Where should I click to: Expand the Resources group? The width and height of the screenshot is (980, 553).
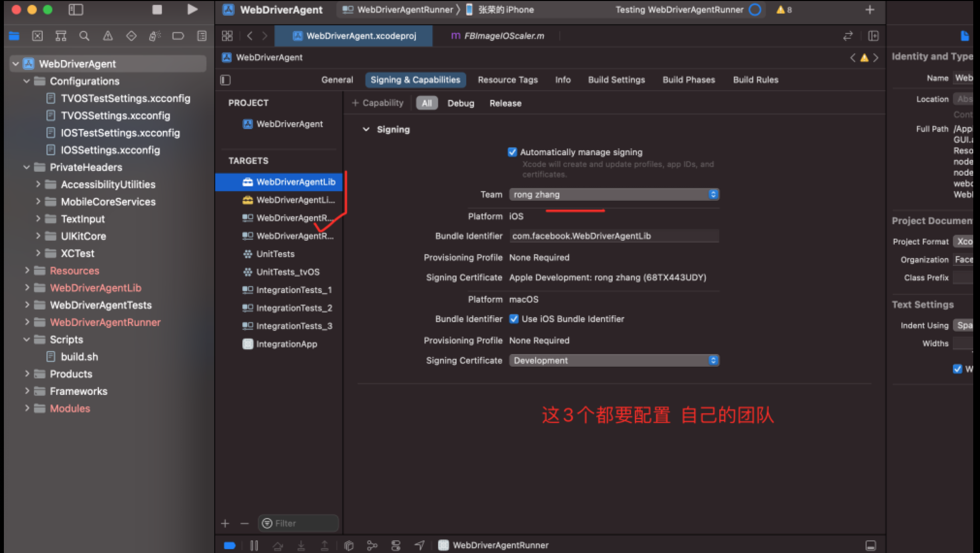tap(27, 271)
